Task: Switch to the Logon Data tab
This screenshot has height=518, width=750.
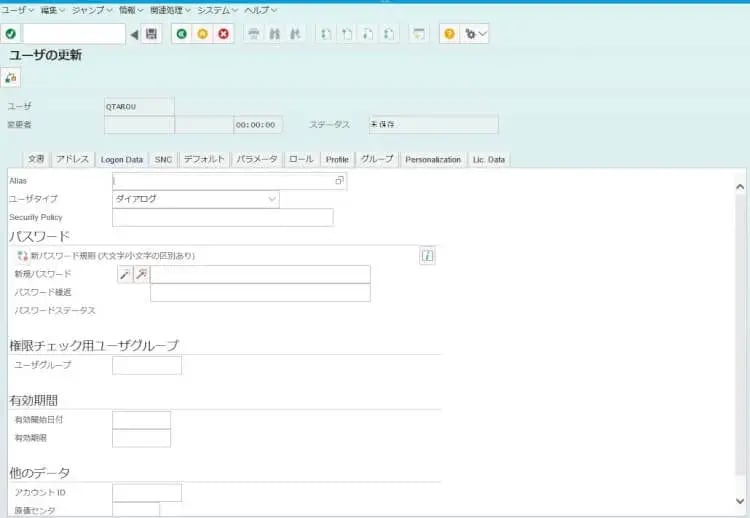Action: coord(122,159)
